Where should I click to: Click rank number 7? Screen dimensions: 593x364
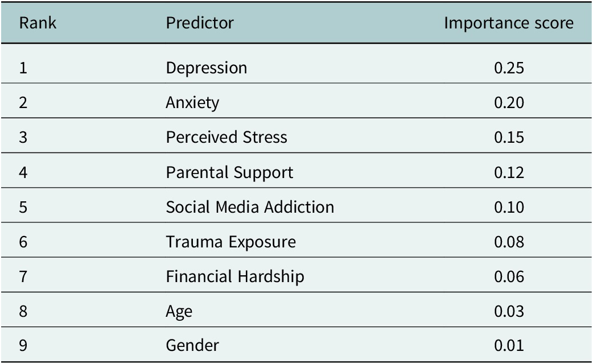23,276
